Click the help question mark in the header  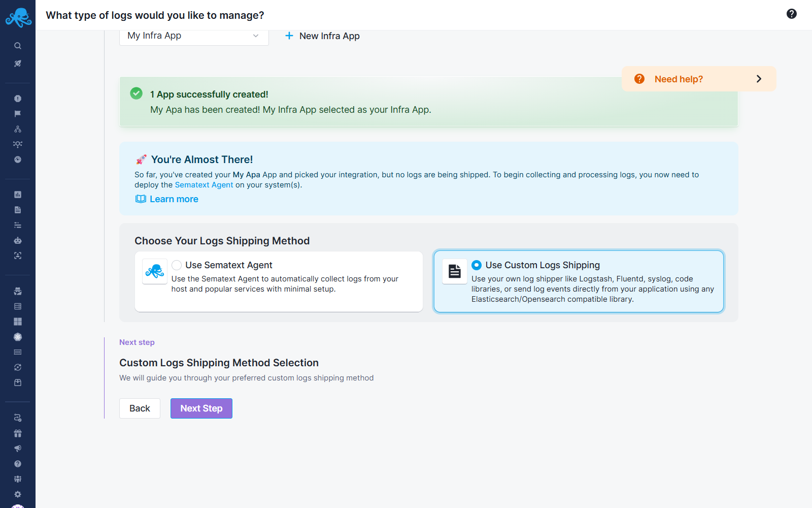pos(791,14)
